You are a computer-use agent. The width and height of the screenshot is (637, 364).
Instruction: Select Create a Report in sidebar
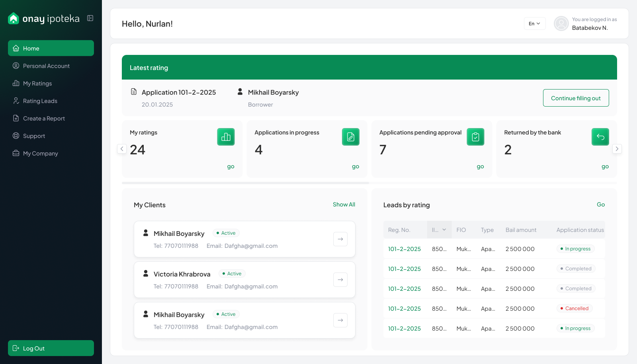click(x=44, y=119)
